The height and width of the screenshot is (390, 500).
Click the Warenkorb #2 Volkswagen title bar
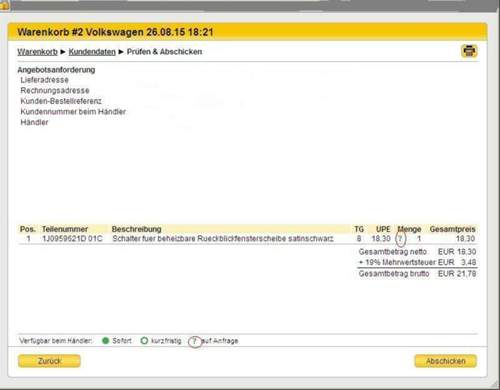[247, 32]
